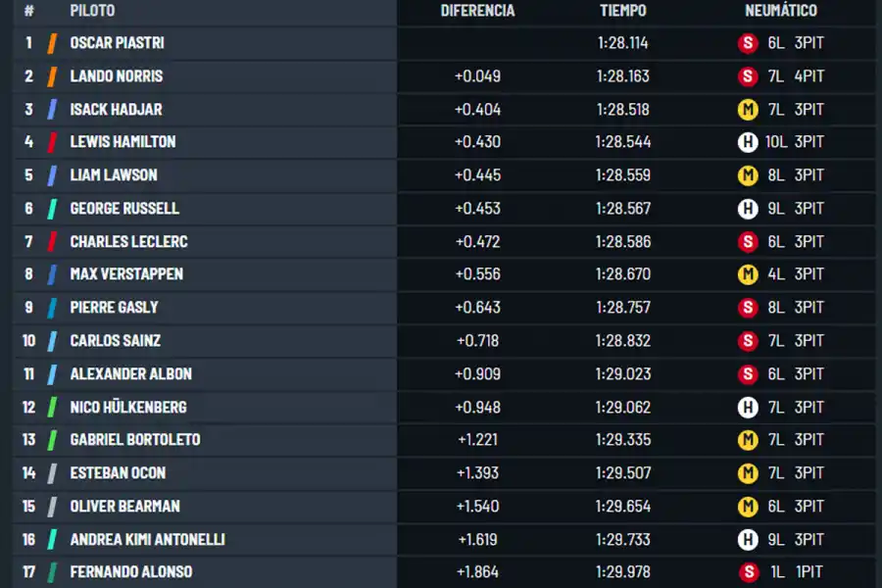Image resolution: width=882 pixels, height=588 pixels.
Task: Select driver name Charles Leclerc
Action: pos(128,241)
